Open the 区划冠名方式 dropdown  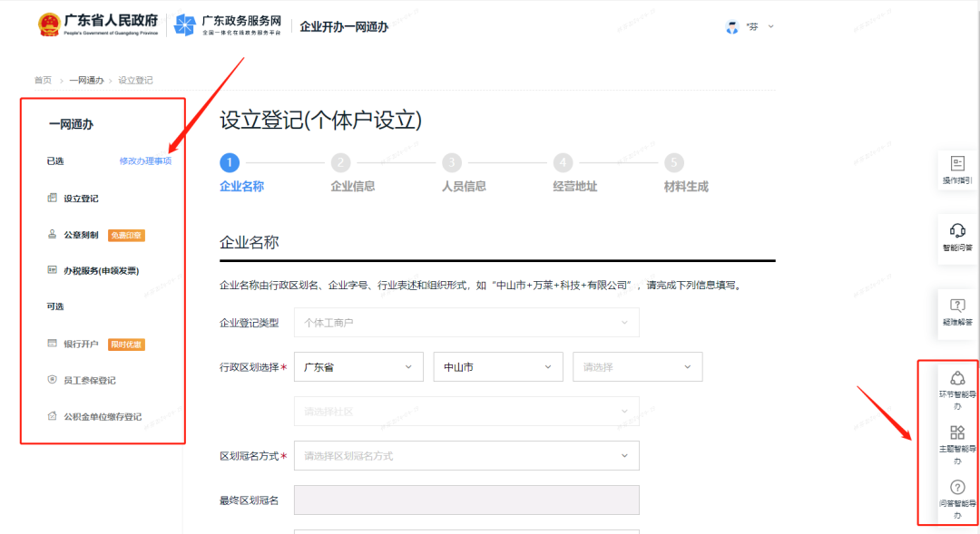tap(466, 455)
